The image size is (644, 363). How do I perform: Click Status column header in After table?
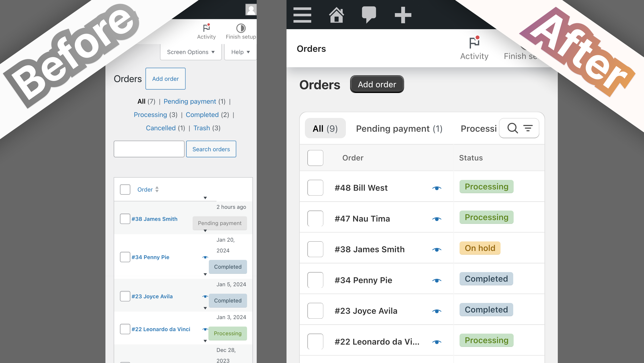coord(471,158)
